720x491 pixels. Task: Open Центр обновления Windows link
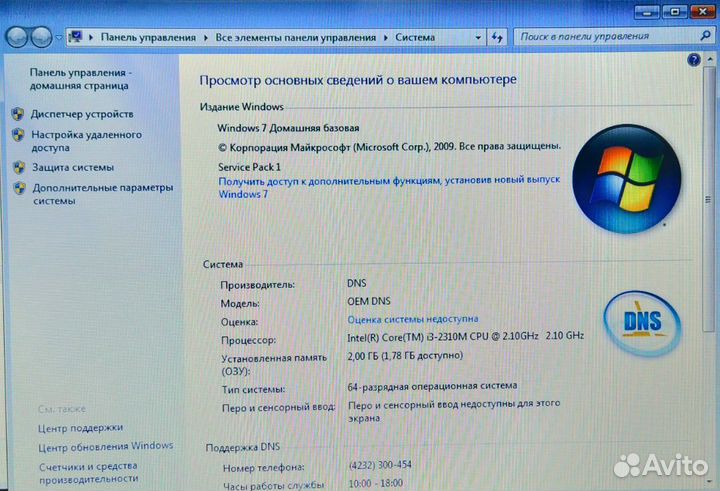[106, 446]
